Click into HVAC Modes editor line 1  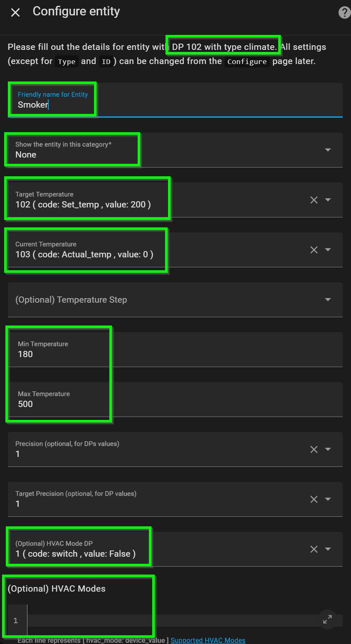[185, 621]
